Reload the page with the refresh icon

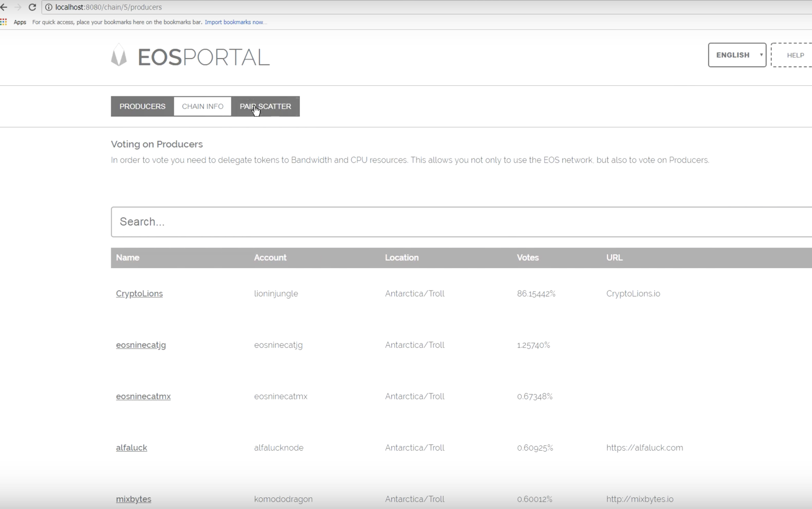(x=32, y=7)
